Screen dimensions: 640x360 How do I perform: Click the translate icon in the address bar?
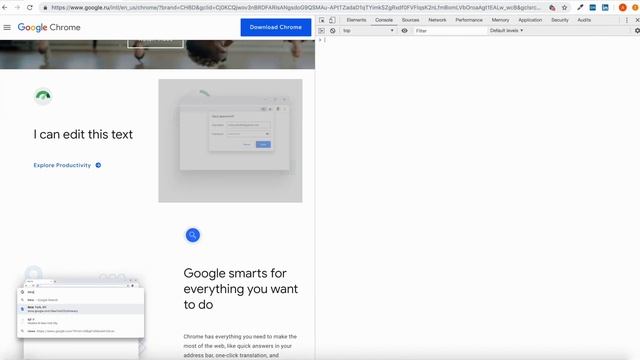point(552,8)
